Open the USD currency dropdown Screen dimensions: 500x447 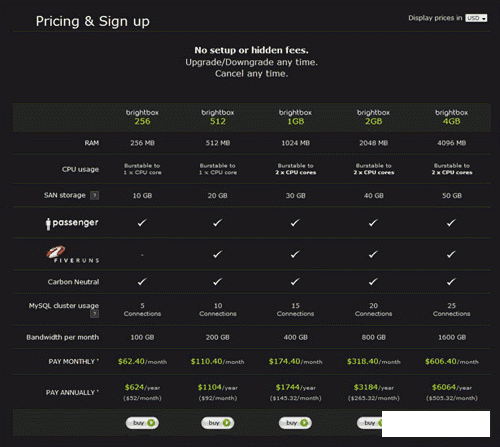pos(476,18)
